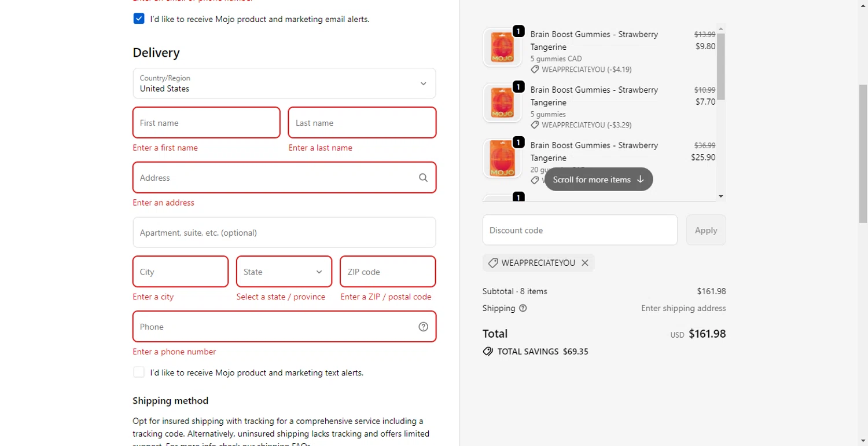Click 'Enter a ZIP / postal code' error text
The height and width of the screenshot is (446, 868).
pyautogui.click(x=386, y=297)
